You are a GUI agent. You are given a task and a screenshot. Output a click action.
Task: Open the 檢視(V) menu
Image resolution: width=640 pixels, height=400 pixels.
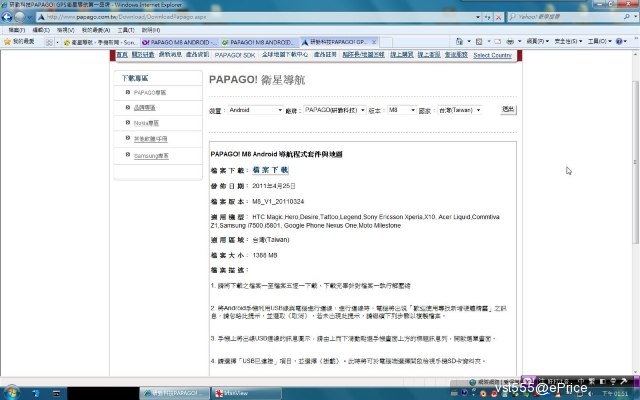pos(65,30)
